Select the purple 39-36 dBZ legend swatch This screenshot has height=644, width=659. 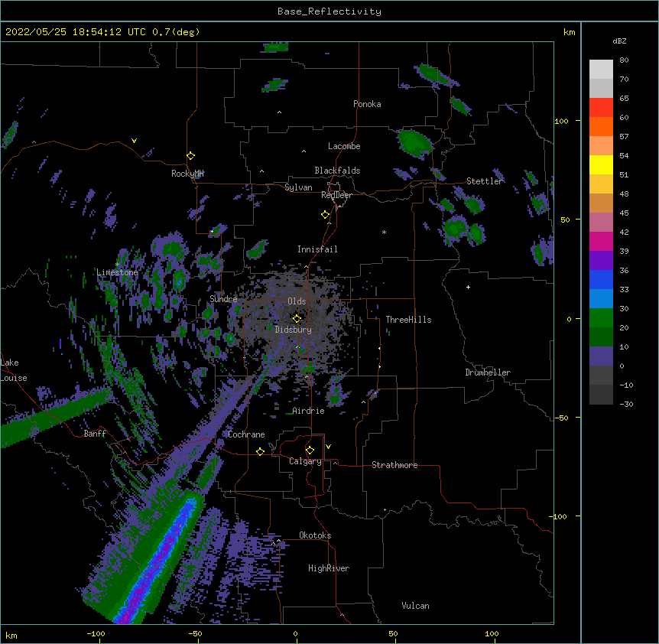(x=601, y=261)
